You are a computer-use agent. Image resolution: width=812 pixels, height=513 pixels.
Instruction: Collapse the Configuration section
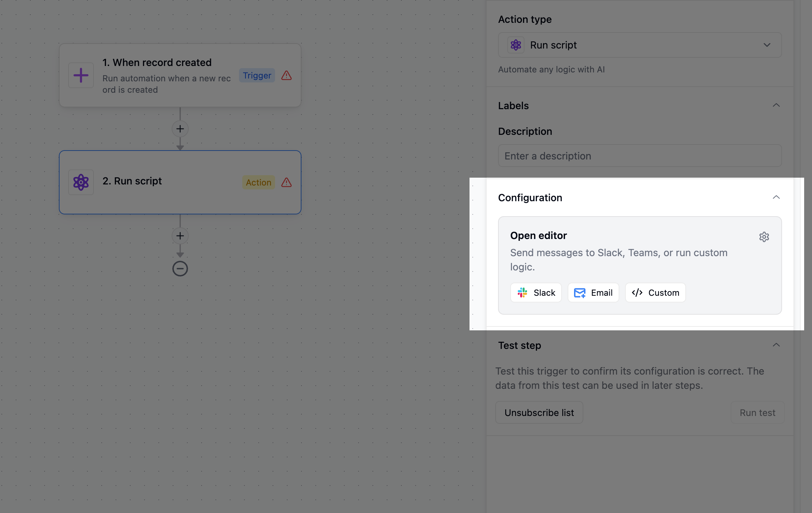tap(776, 197)
